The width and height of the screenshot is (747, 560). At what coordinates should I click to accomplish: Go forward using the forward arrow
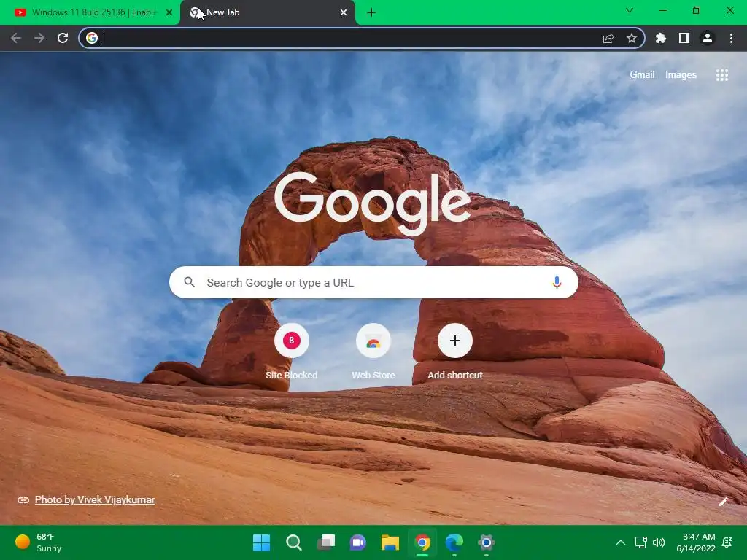tap(39, 38)
